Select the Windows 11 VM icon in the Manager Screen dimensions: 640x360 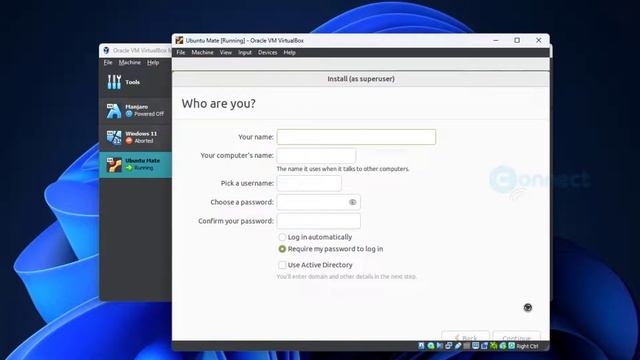coord(114,138)
